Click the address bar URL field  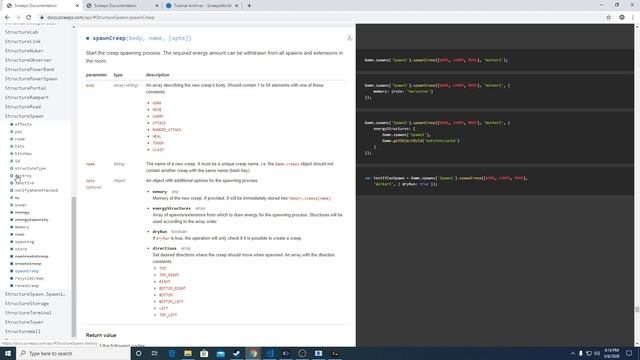tap(318, 18)
